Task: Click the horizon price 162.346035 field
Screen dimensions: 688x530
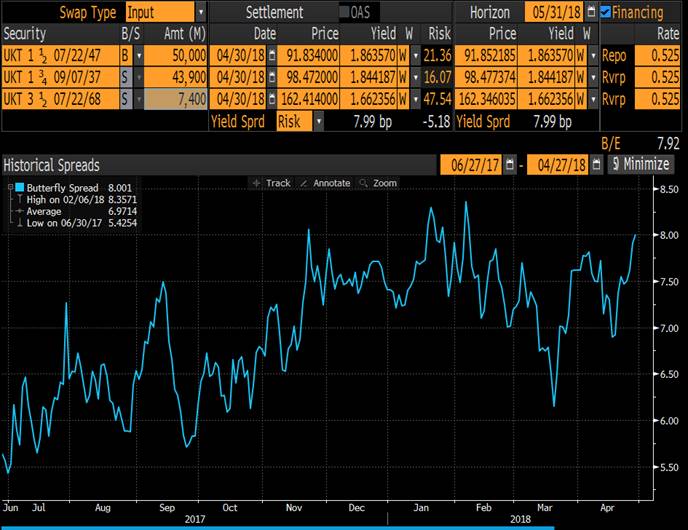Action: coord(486,99)
